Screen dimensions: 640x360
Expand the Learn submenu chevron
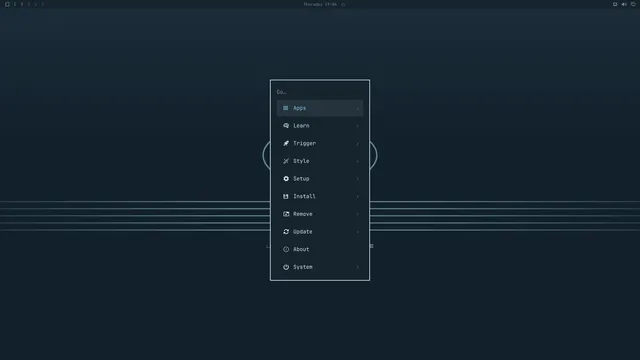pos(358,126)
